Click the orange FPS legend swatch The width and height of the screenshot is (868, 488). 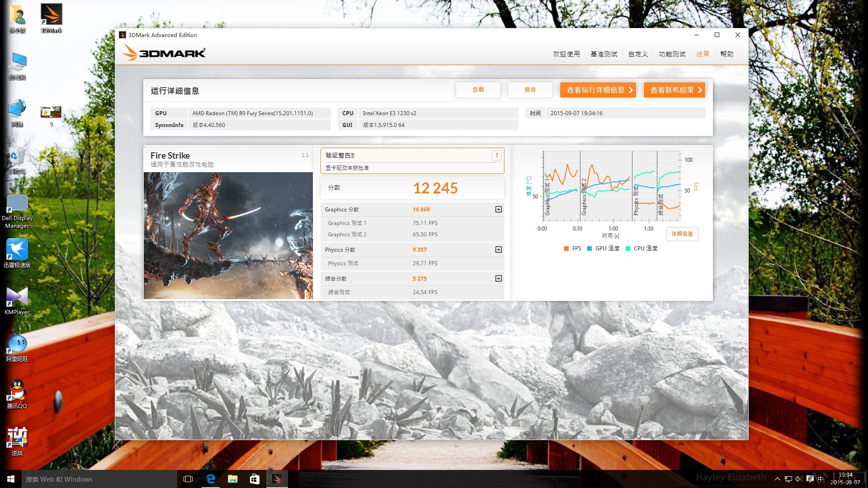point(566,249)
